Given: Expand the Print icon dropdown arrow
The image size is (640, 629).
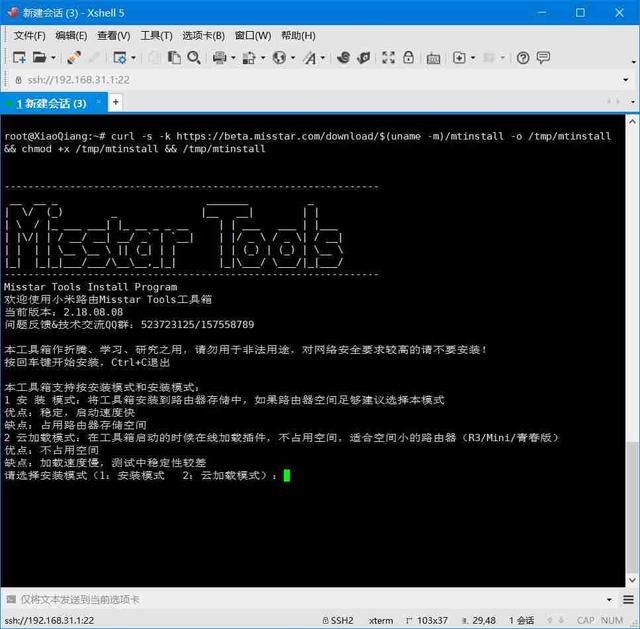Looking at the screenshot, I should tap(233, 58).
